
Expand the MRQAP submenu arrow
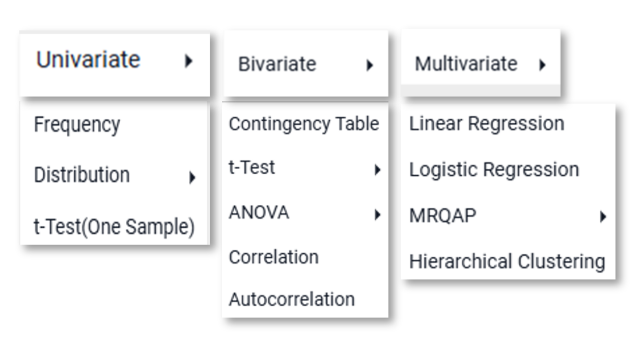pyautogui.click(x=603, y=217)
